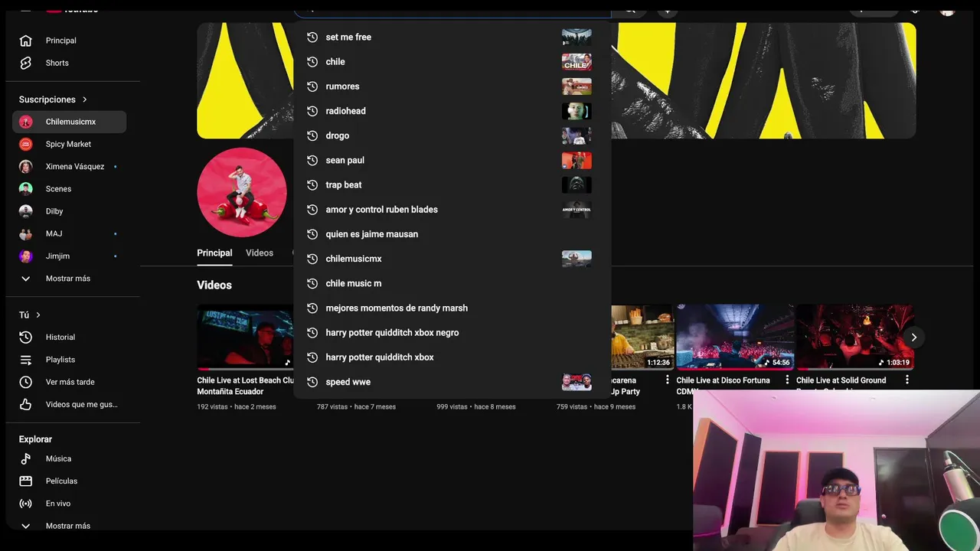
Task: Open Ver más tarde list
Action: click(69, 382)
